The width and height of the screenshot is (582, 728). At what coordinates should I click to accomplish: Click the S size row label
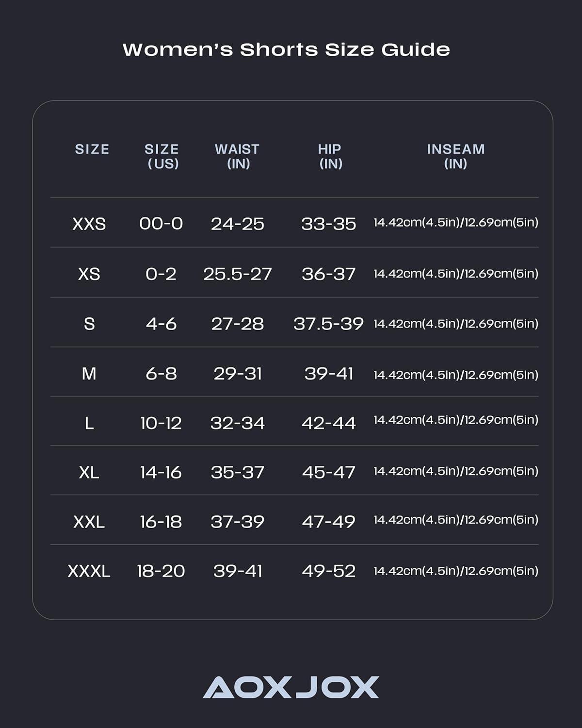point(89,324)
